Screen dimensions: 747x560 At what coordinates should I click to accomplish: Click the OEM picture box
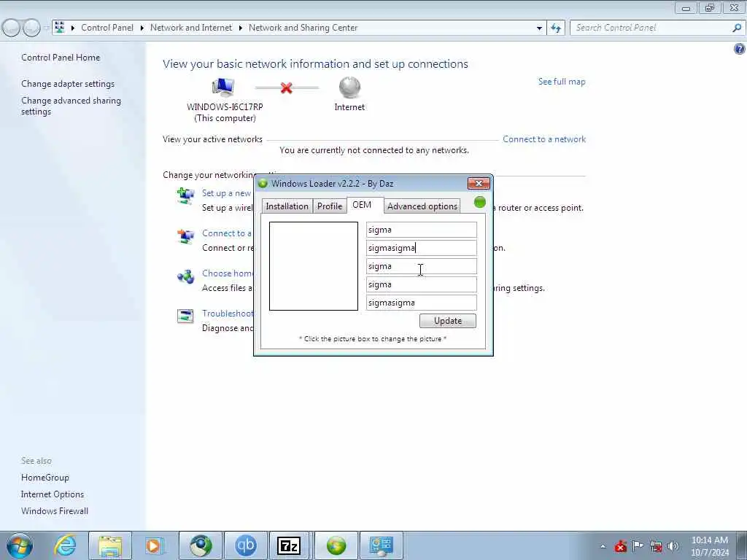tap(314, 266)
